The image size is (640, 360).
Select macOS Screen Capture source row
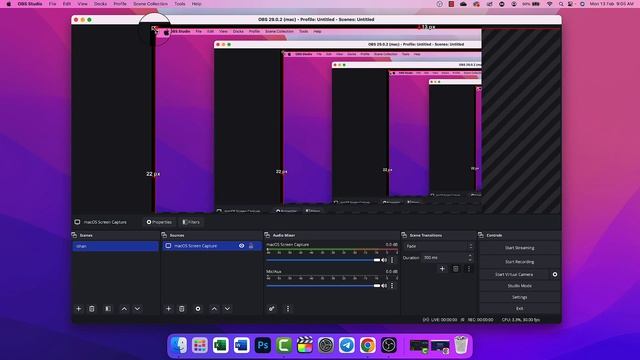[x=211, y=246]
